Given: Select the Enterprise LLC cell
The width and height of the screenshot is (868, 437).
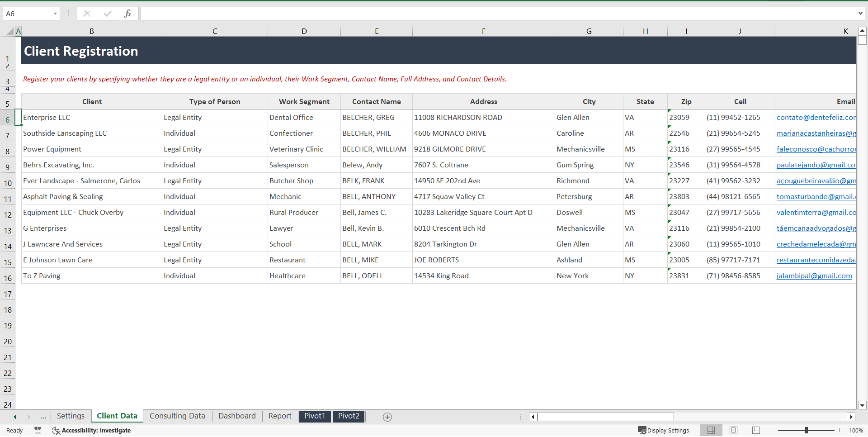Looking at the screenshot, I should pyautogui.click(x=92, y=118).
